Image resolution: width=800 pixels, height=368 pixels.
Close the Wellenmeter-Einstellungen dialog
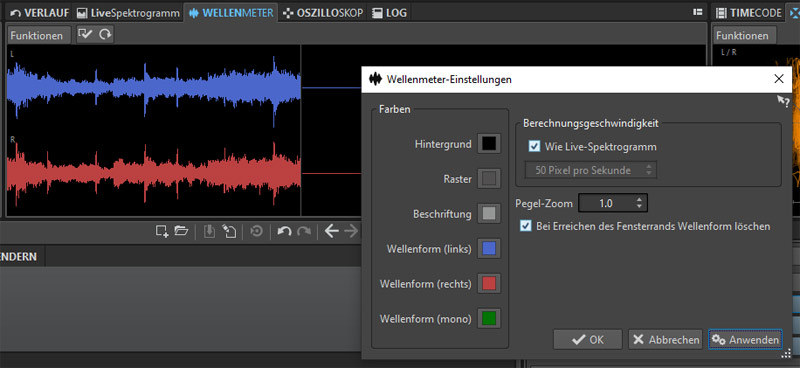779,79
